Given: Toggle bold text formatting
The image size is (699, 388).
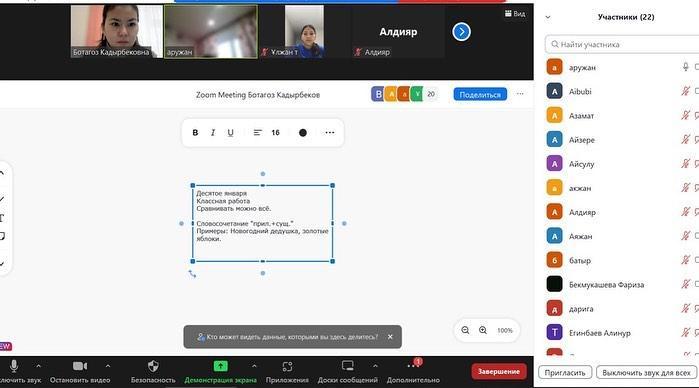Looking at the screenshot, I should (195, 132).
